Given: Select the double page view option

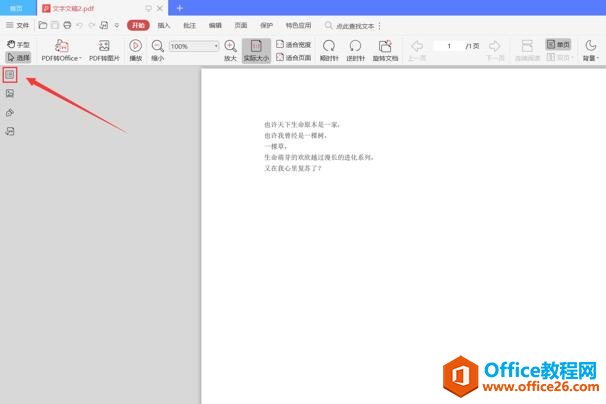Looking at the screenshot, I should 558,58.
